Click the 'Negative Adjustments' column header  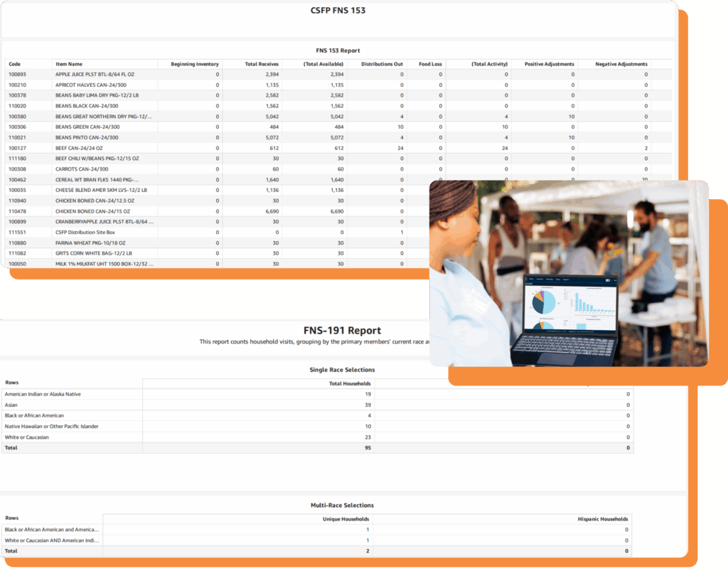[x=621, y=64]
